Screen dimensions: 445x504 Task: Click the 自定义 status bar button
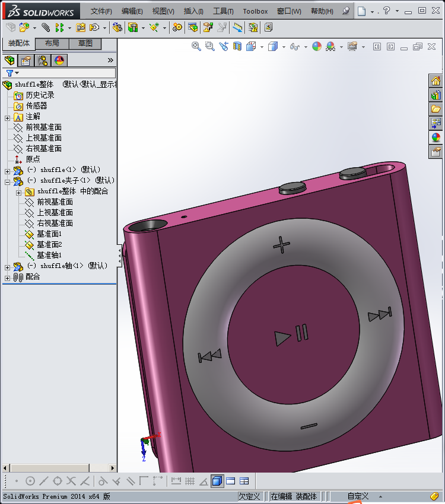(x=358, y=496)
